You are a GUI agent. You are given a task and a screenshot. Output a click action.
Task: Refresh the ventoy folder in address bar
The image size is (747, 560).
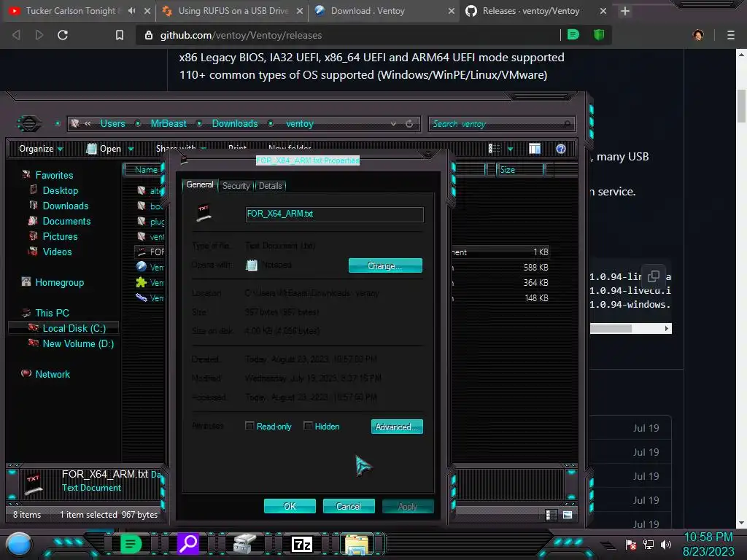409,124
